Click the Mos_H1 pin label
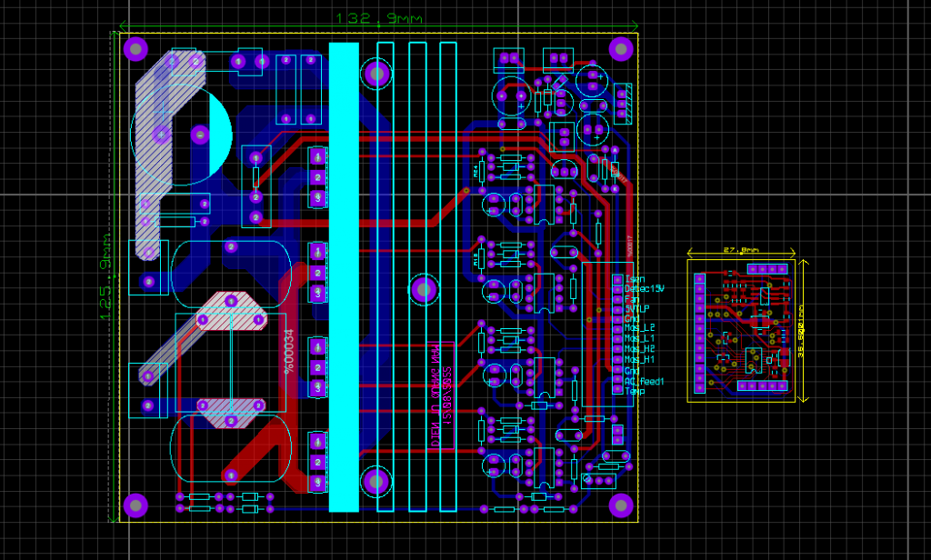Image resolution: width=931 pixels, height=560 pixels. tap(639, 359)
